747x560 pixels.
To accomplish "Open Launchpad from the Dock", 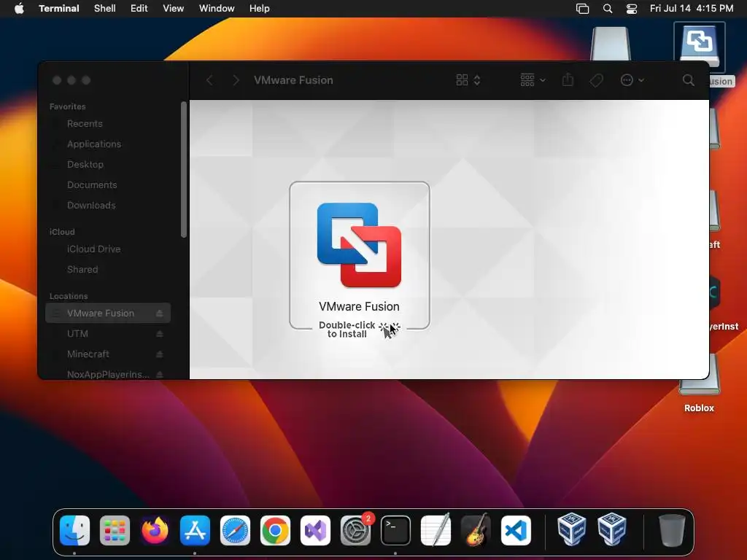I will pos(115,530).
